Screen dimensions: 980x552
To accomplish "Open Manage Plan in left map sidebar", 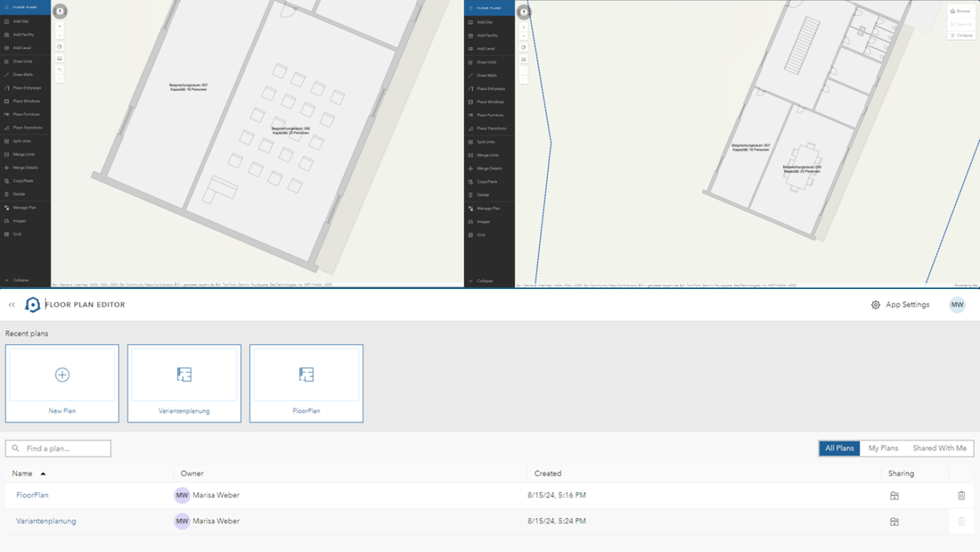I will (25, 208).
